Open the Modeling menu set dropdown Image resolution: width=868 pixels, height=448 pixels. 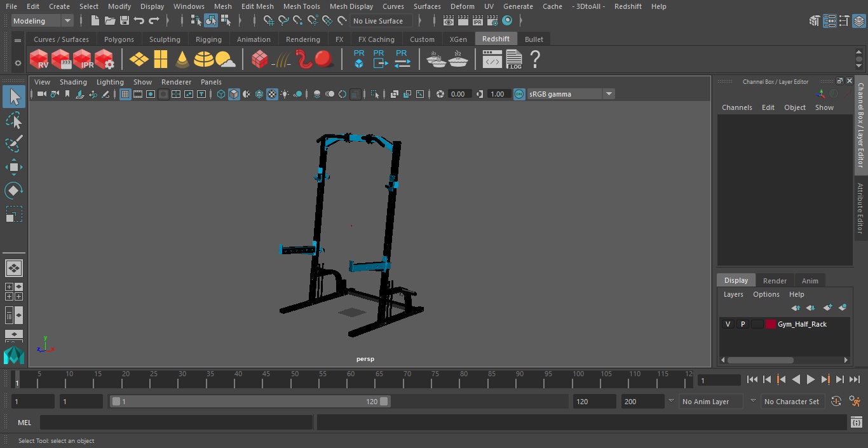click(x=43, y=21)
